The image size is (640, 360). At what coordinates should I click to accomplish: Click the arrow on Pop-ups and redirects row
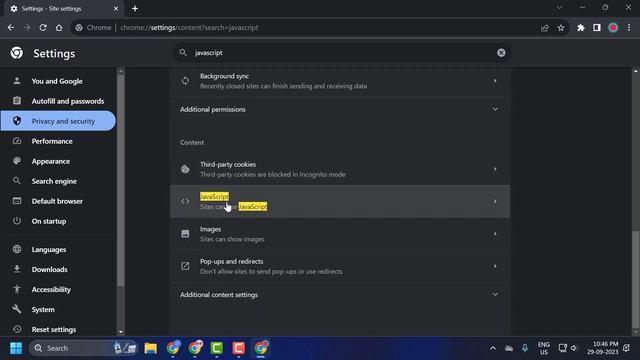point(495,266)
